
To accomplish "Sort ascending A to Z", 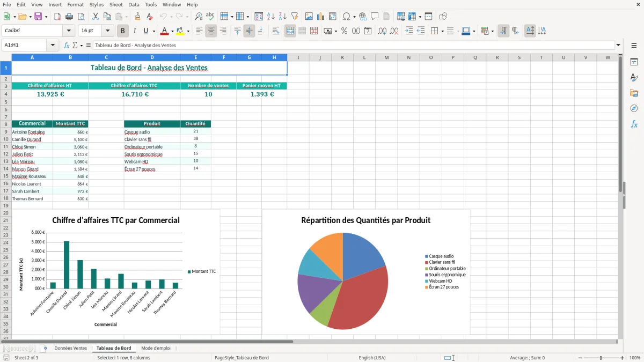I will click(x=270, y=17).
